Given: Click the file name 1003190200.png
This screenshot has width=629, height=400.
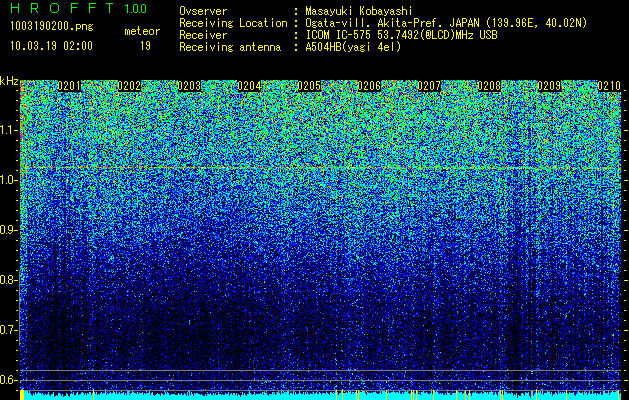Looking at the screenshot, I should [52, 27].
